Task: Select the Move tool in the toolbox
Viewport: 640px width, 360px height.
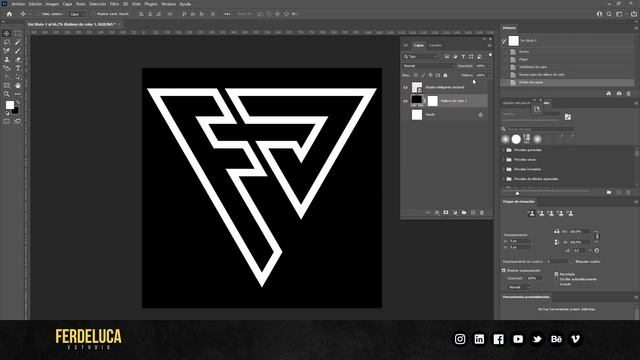Action: click(x=7, y=33)
